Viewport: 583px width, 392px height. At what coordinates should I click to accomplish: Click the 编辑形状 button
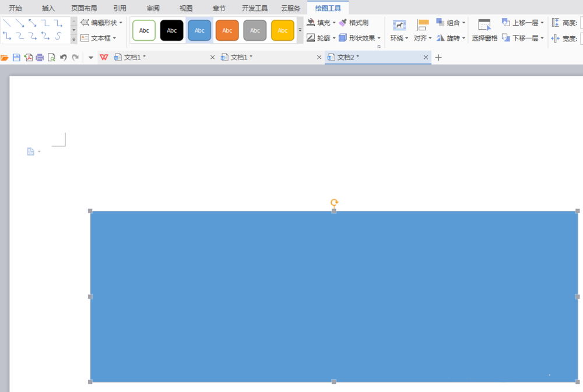point(101,23)
